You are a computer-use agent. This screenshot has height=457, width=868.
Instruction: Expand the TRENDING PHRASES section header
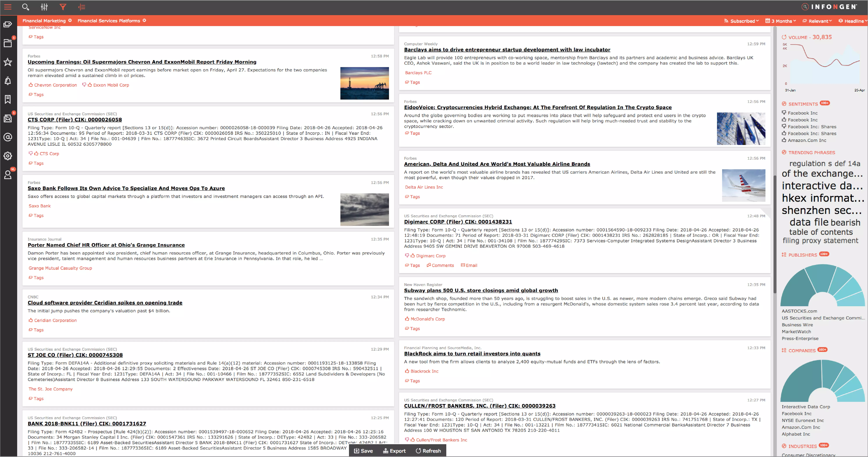[x=808, y=153]
